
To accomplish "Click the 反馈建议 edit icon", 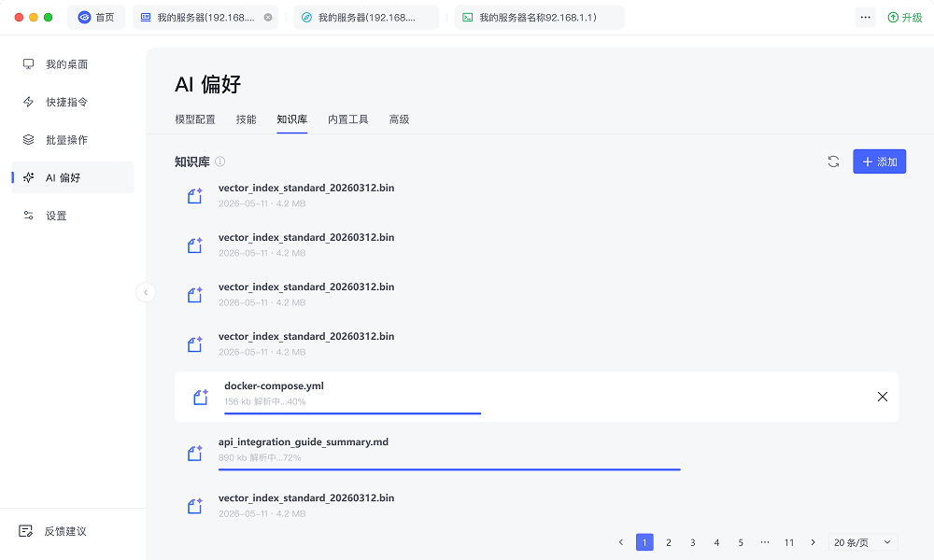I will [x=25, y=531].
